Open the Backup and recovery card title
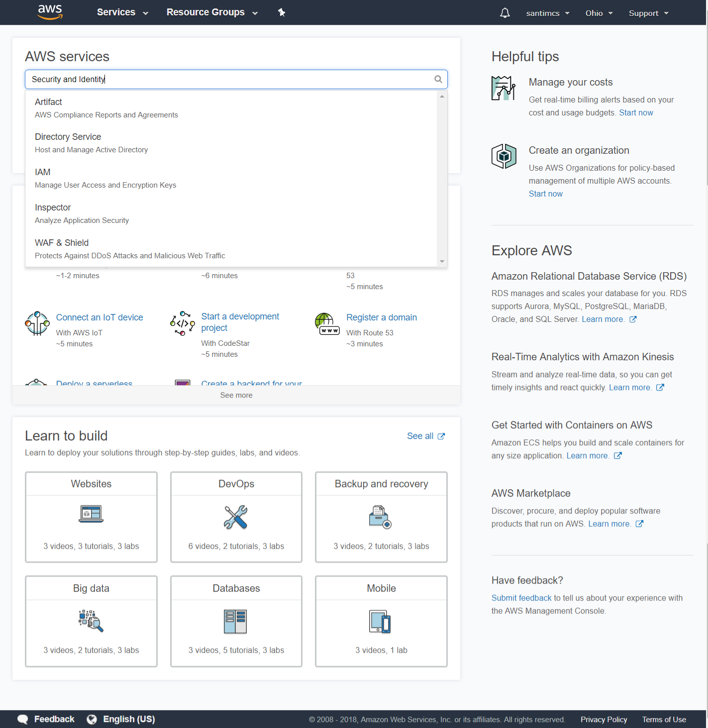This screenshot has height=728, width=708. pyautogui.click(x=381, y=484)
